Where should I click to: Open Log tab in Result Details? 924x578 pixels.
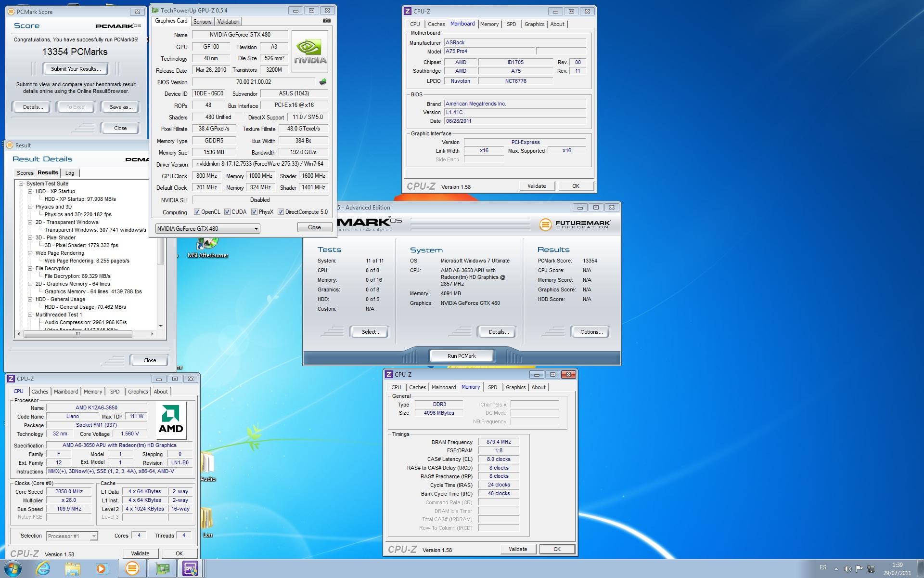(x=70, y=173)
